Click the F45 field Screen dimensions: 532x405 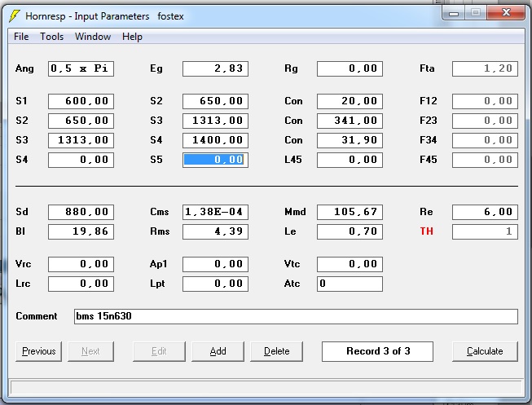486,160
